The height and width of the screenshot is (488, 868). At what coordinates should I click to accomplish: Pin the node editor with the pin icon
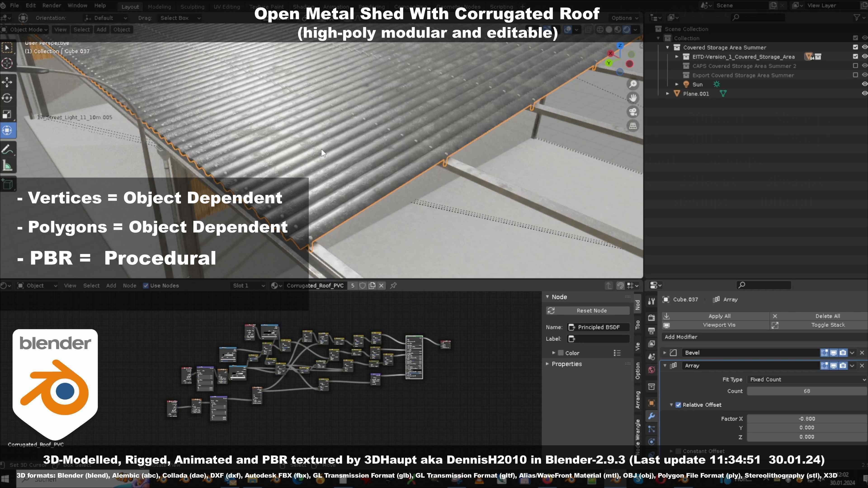pyautogui.click(x=393, y=286)
